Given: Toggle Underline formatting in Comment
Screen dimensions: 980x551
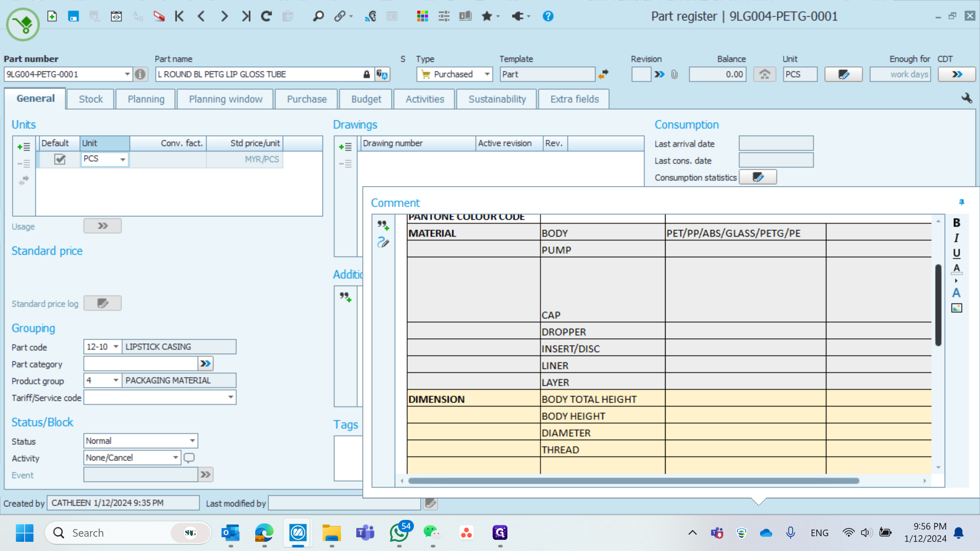Looking at the screenshot, I should (x=957, y=253).
